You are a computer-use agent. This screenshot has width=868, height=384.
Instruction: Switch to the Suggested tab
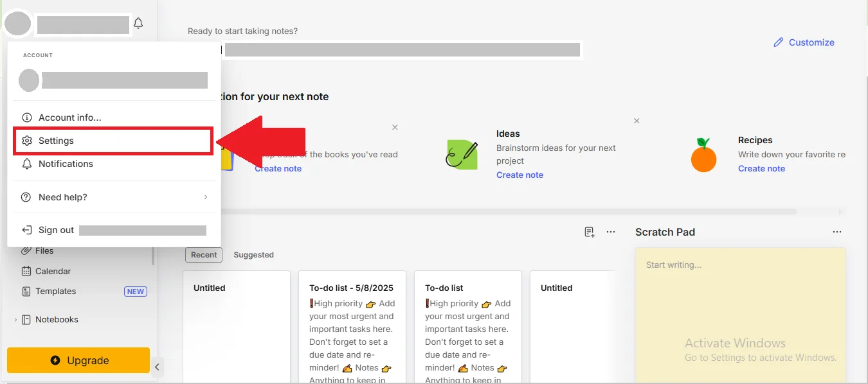253,255
